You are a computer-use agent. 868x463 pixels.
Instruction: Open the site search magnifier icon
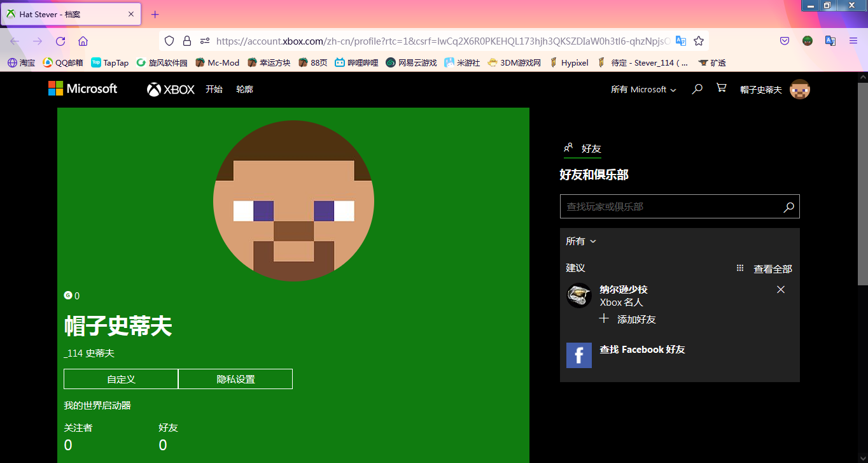(x=697, y=89)
